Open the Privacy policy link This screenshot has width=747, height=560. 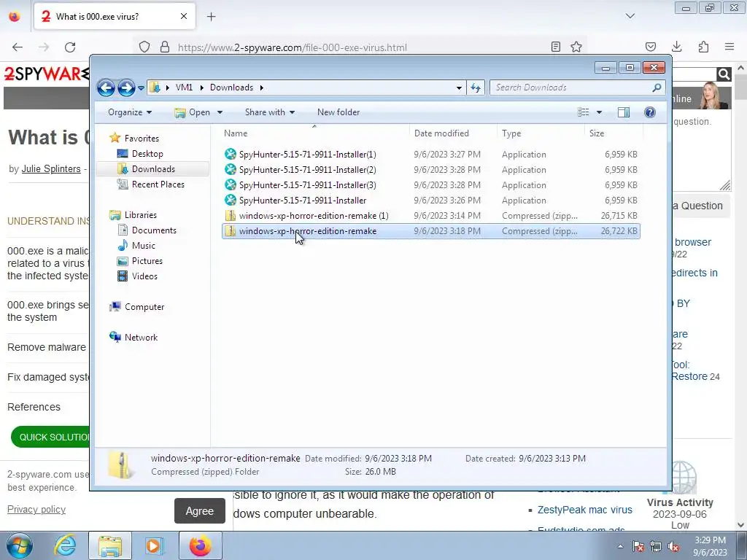[36, 510]
